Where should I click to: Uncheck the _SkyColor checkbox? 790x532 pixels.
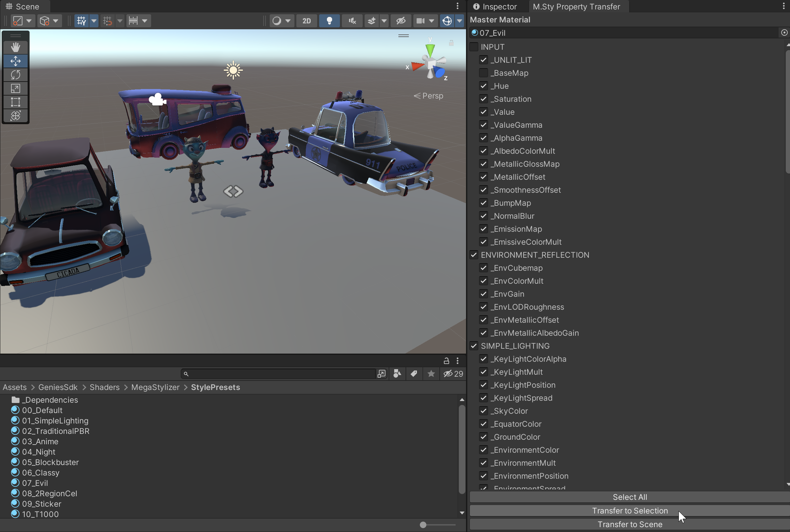(x=484, y=411)
